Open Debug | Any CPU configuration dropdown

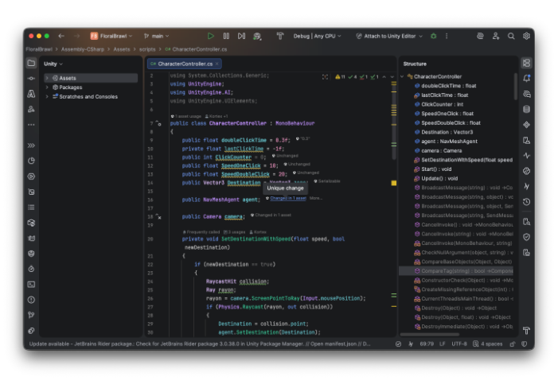click(317, 36)
